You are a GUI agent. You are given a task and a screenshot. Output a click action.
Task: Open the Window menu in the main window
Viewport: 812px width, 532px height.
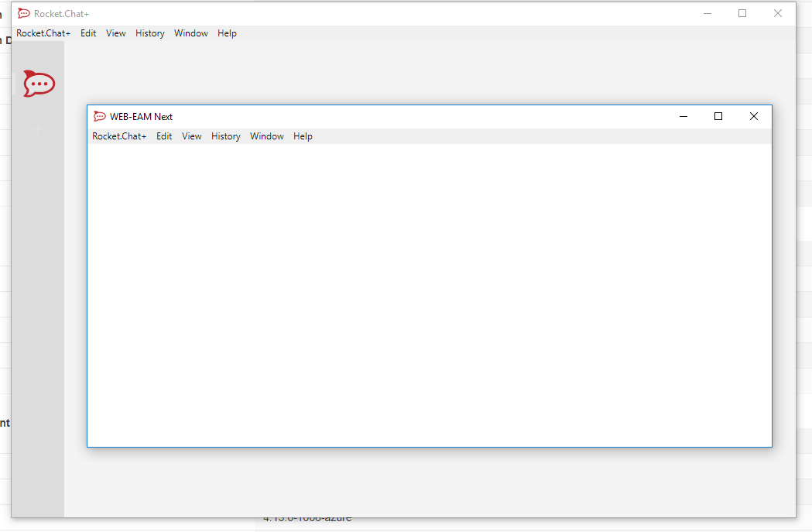190,33
